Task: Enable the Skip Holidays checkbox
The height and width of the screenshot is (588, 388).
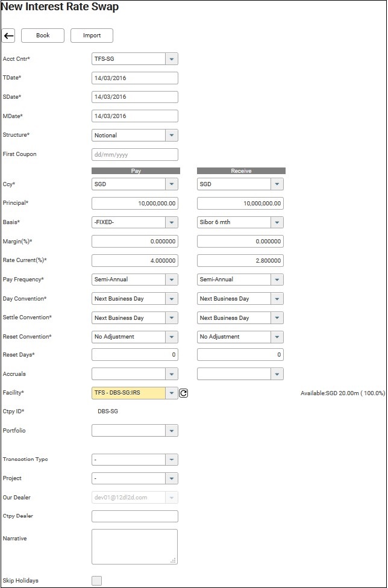Action: pos(96,580)
